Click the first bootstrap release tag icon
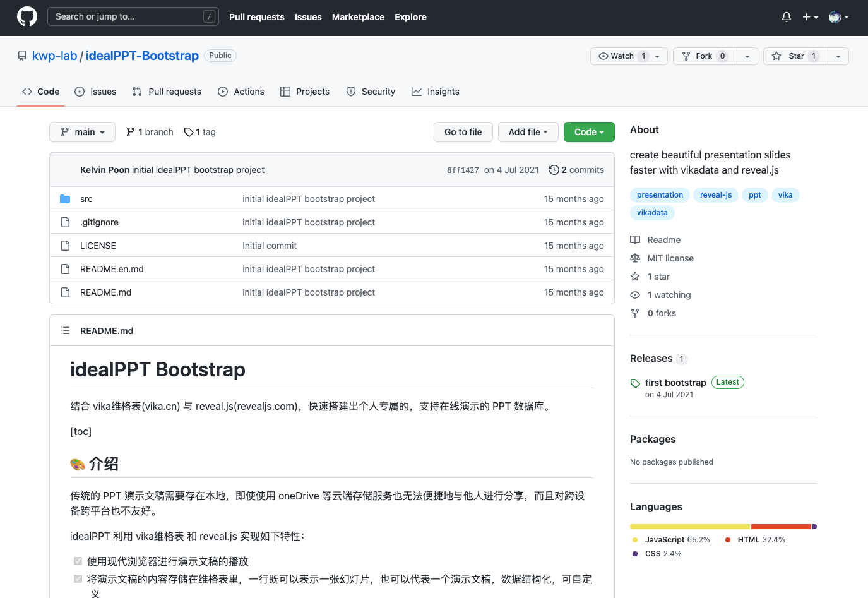This screenshot has height=598, width=868. [x=635, y=383]
